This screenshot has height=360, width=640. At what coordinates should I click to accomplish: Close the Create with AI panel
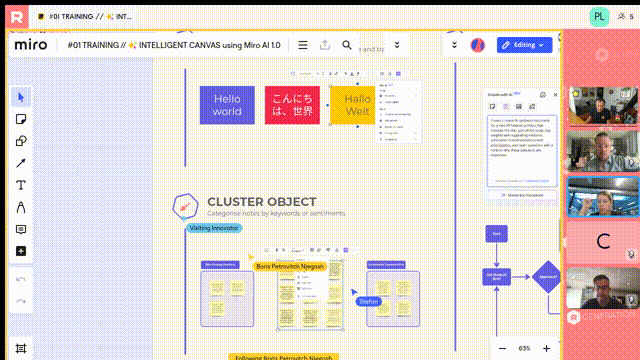[555, 95]
